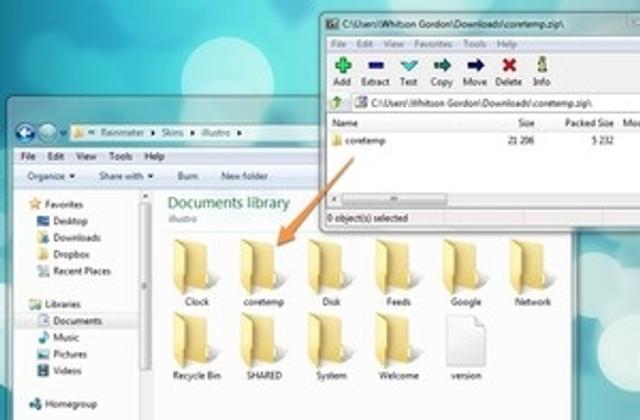
Task: Open Homegroup in navigation pane
Action: [x=63, y=404]
